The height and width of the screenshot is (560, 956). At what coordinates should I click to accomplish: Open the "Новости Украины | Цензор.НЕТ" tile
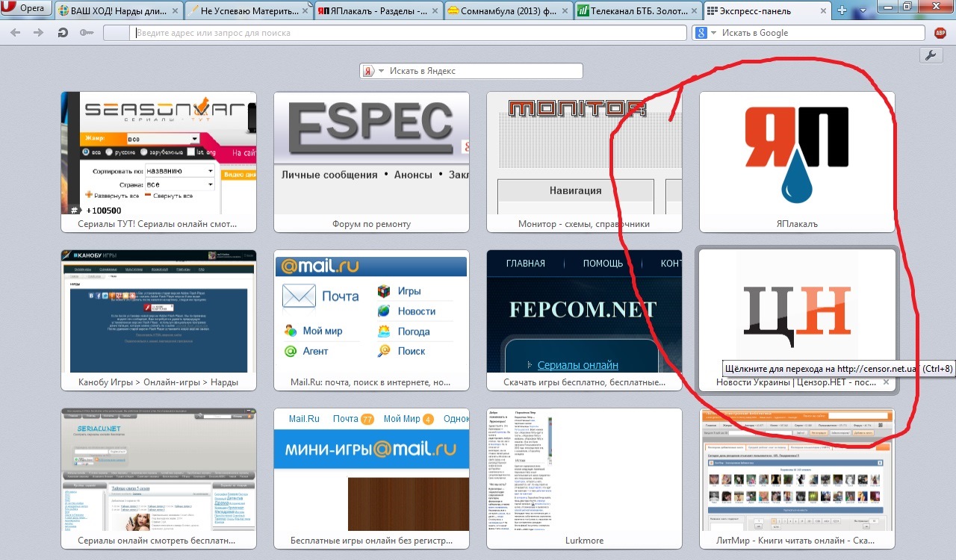tap(797, 320)
